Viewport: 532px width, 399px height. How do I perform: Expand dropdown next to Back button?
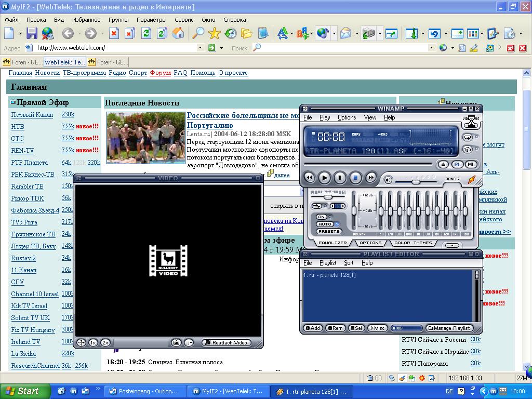pyautogui.click(x=79, y=34)
